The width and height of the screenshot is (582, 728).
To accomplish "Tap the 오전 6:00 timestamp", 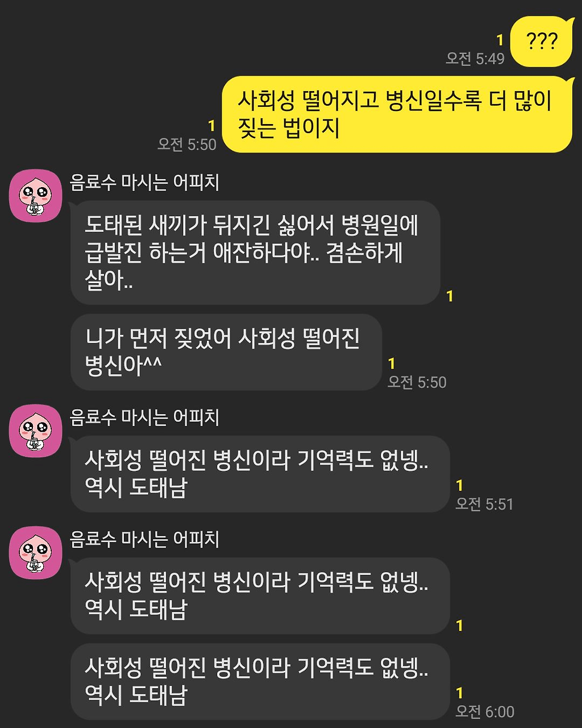I will [x=485, y=712].
